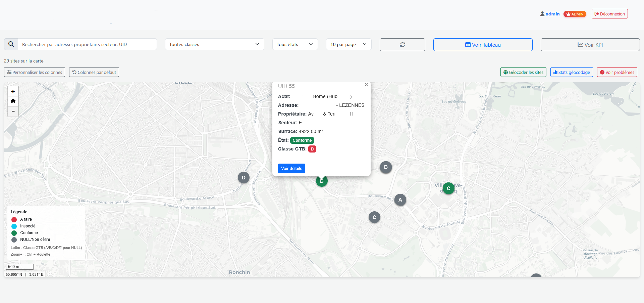Focus the address search input field
Screen dimensions: 644x303
click(87, 44)
